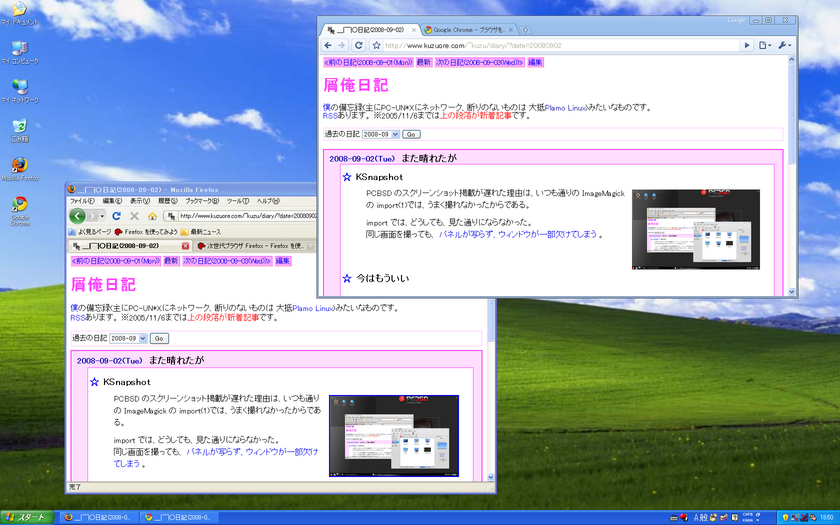Open the ファイル menu in Firefox
Screen dimensions: 840x525
click(x=82, y=201)
